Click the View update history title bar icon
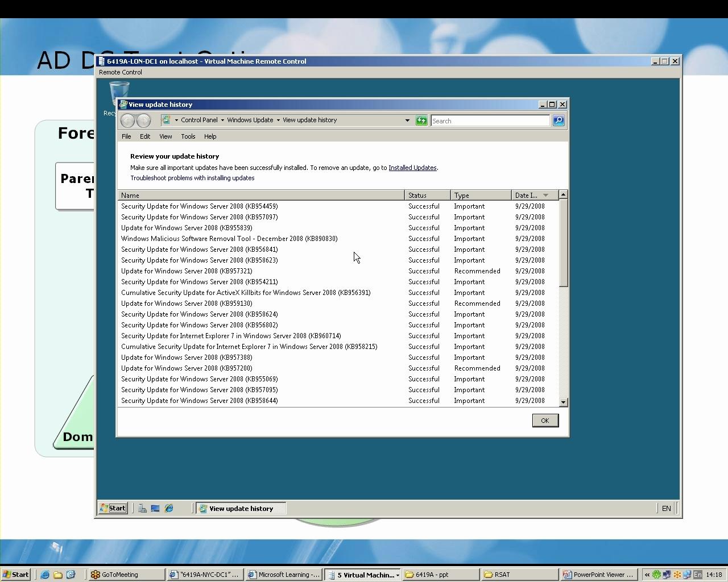Screen dimensions: 728x582 pyautogui.click(x=123, y=105)
